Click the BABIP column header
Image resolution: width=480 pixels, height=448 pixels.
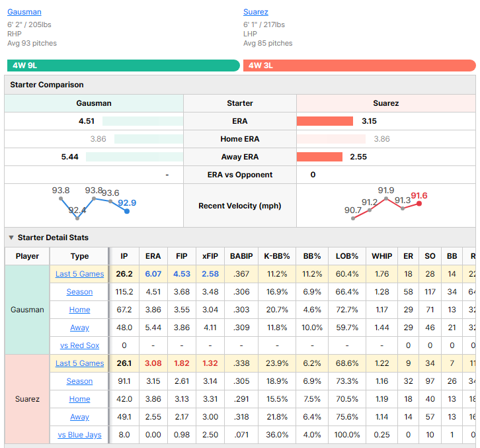[241, 256]
